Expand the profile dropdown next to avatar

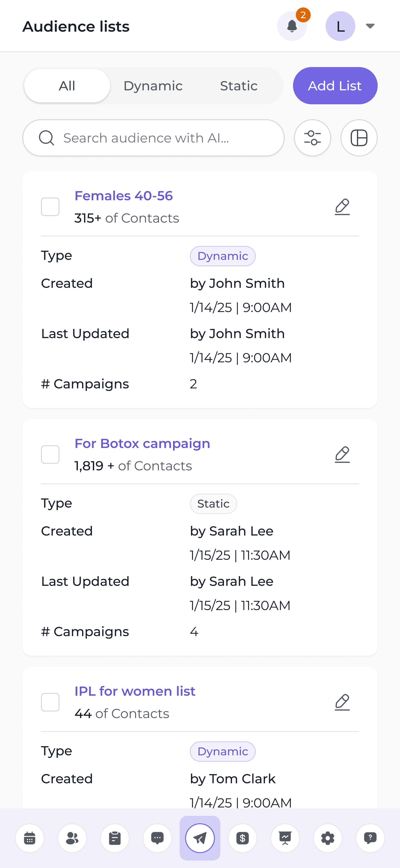[370, 26]
